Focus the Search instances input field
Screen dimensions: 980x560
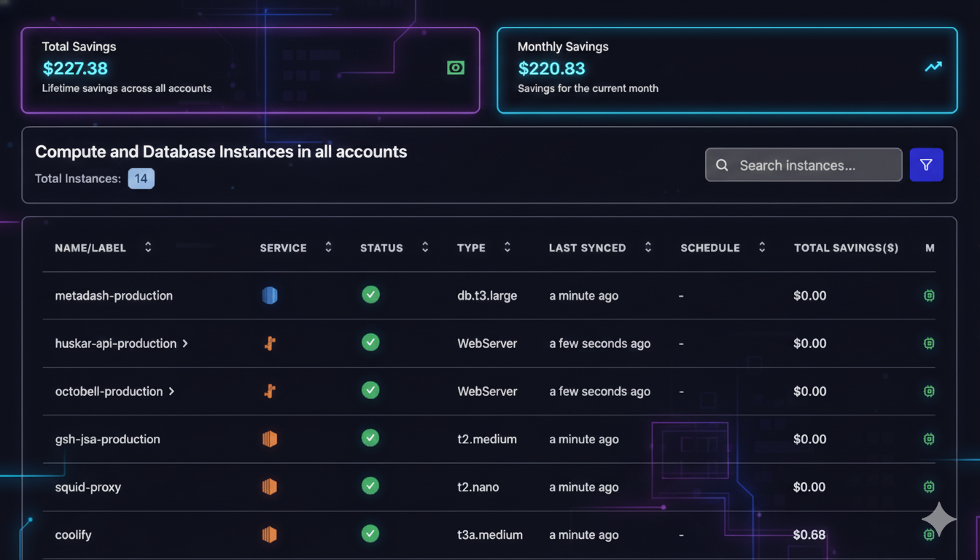coord(804,165)
